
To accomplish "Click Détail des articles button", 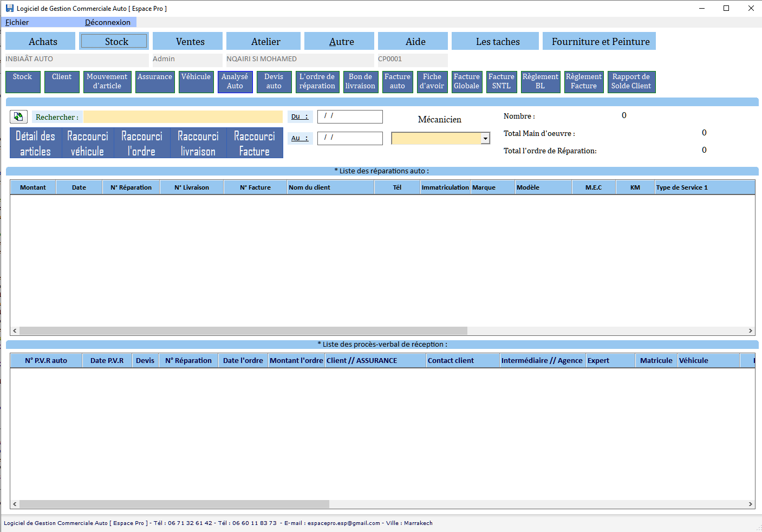I will click(36, 143).
